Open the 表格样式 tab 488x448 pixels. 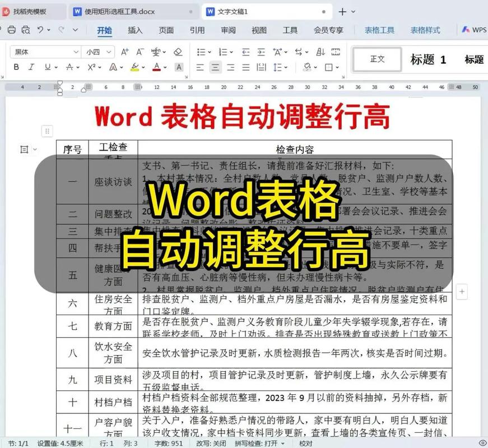pyautogui.click(x=426, y=30)
